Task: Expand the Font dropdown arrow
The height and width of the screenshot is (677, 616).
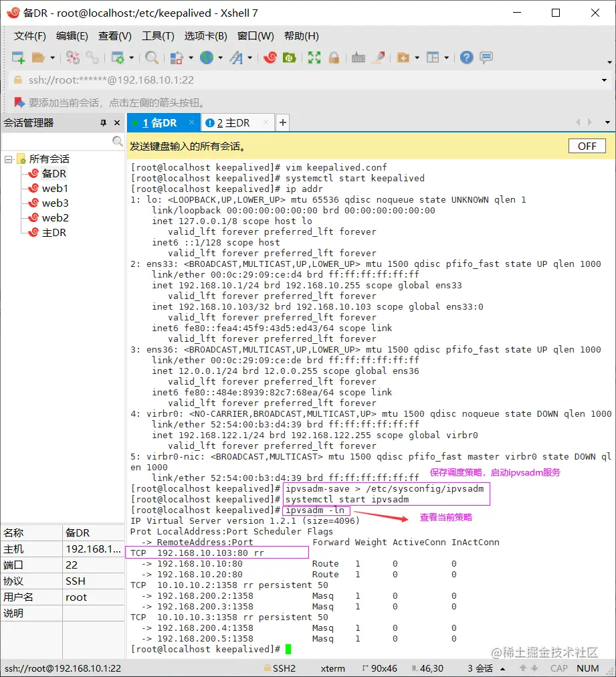Action: (250, 58)
